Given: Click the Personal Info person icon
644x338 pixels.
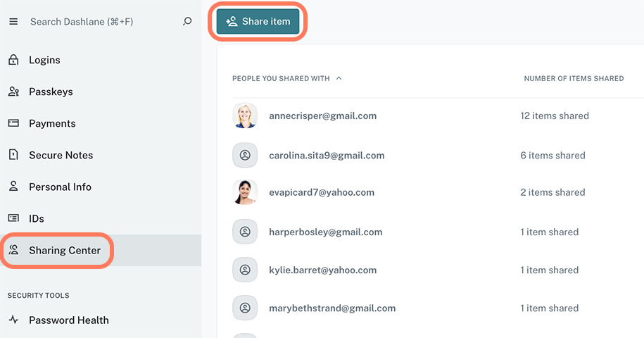Looking at the screenshot, I should pos(13,187).
